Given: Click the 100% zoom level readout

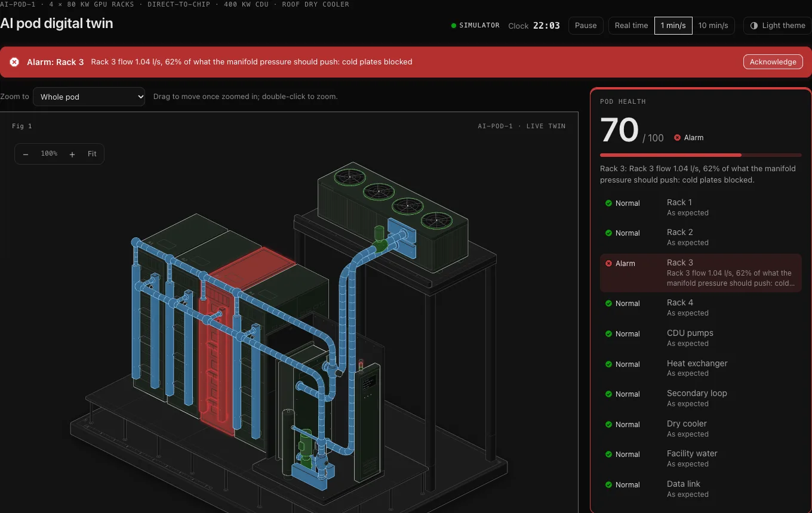Looking at the screenshot, I should click(49, 154).
